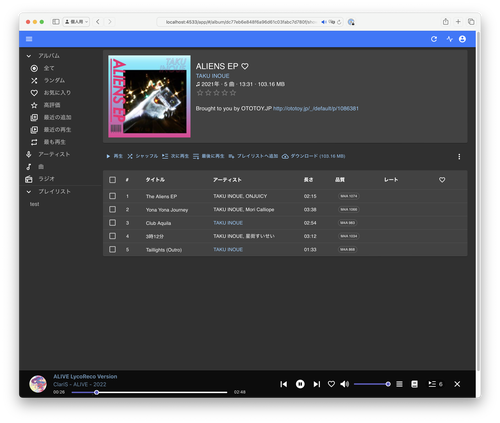Sort by タイトル column header

pyautogui.click(x=155, y=180)
